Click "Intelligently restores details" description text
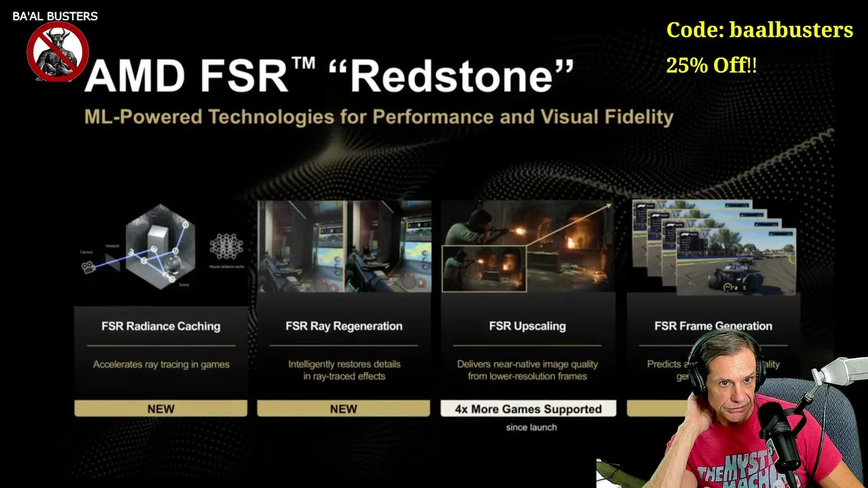The width and height of the screenshot is (868, 488). [x=344, y=370]
